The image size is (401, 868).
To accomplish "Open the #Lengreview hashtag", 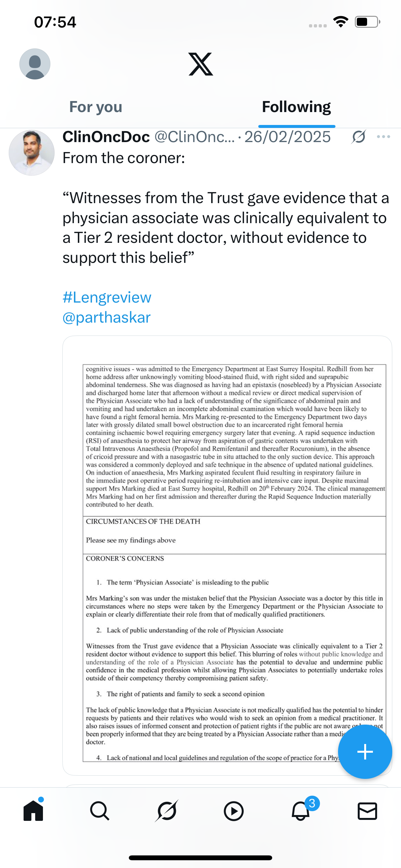I will click(107, 297).
